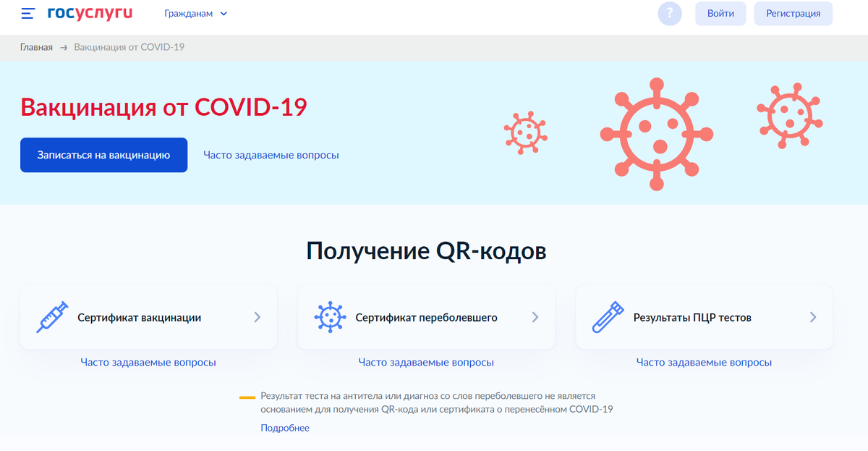Open chevron on Сертификат переболевшего card
The width and height of the screenshot is (868, 451).
pos(535,317)
